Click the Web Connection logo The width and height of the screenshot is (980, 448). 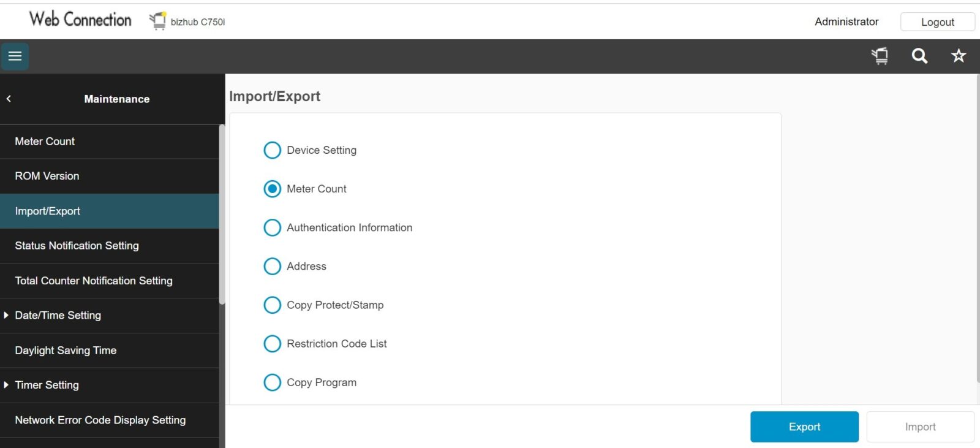pos(80,20)
